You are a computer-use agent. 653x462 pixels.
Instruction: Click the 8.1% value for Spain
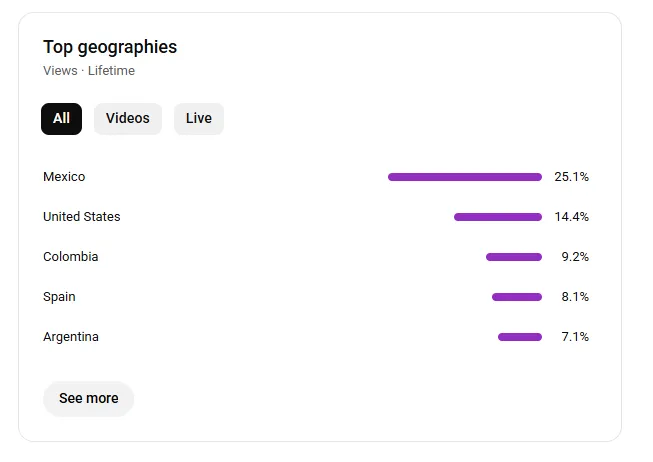coord(575,297)
